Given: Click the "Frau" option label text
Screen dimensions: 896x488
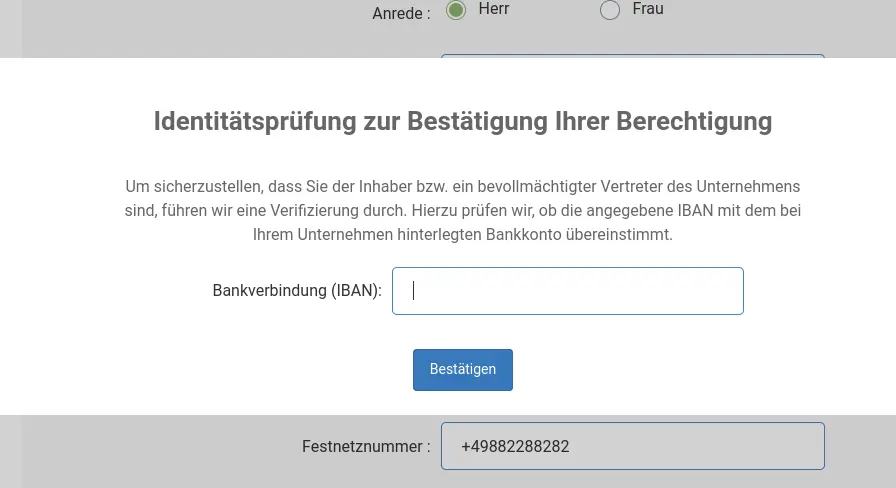Looking at the screenshot, I should tap(648, 9).
